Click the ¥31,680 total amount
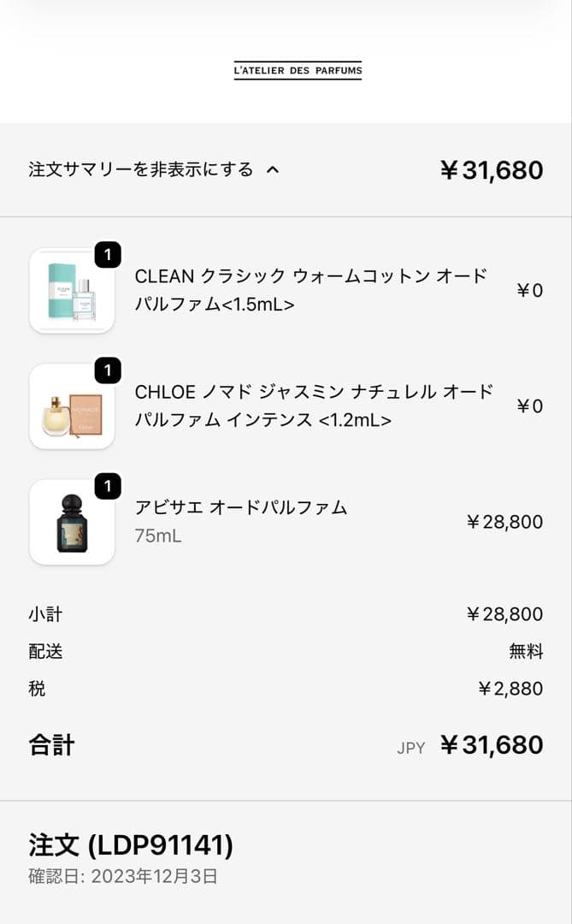Image resolution: width=572 pixels, height=924 pixels. pyautogui.click(x=492, y=169)
